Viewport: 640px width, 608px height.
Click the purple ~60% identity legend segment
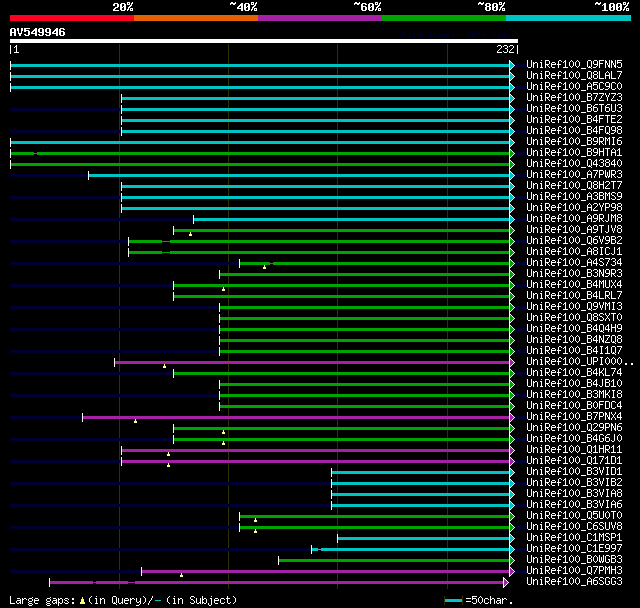pos(320,18)
